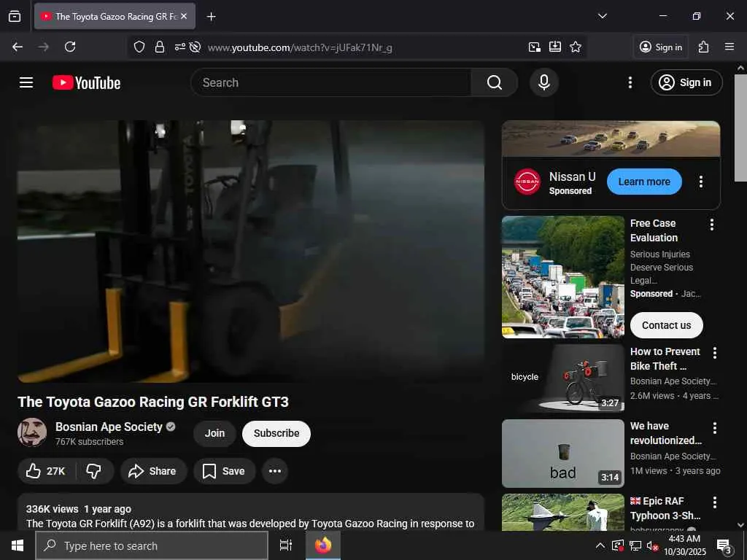Close the Toyota Gazoo Racing tab
This screenshot has width=747, height=560.
click(184, 16)
